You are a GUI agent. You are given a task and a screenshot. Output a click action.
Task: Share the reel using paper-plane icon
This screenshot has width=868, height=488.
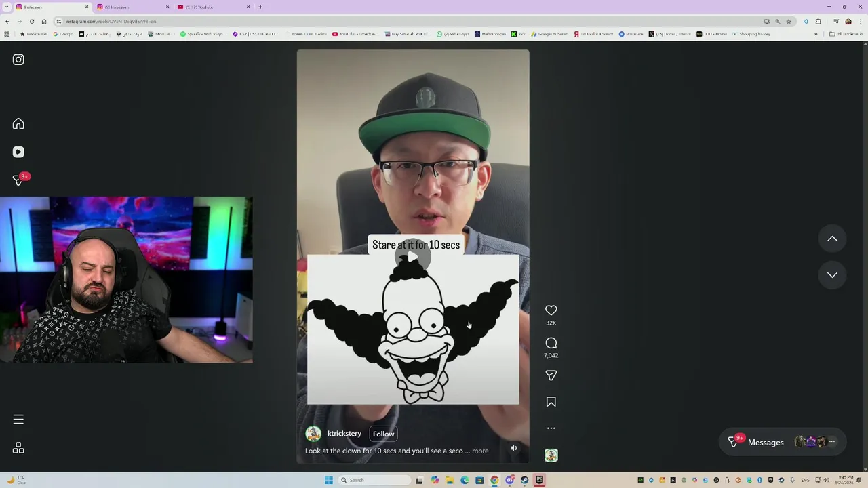coord(551,375)
